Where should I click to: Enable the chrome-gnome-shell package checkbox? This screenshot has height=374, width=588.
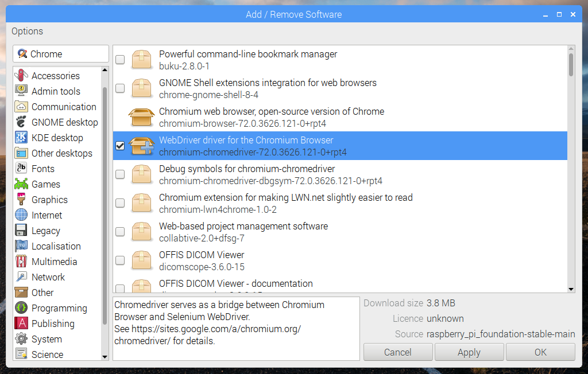[x=120, y=88]
